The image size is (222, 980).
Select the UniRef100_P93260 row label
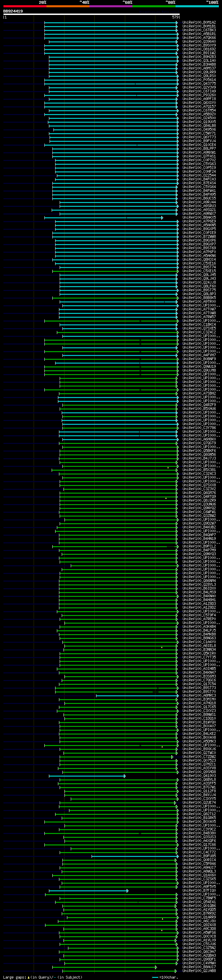point(199,95)
